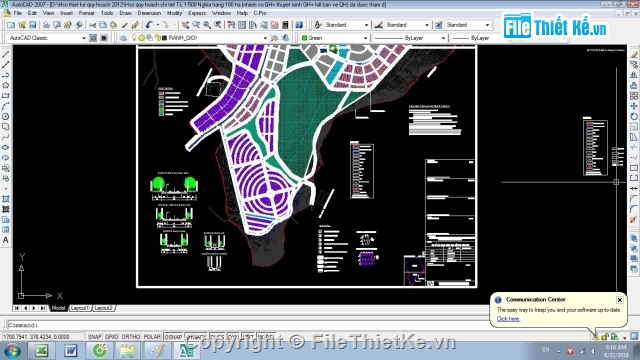Open QuickCalc calculator icon

(x=285, y=25)
